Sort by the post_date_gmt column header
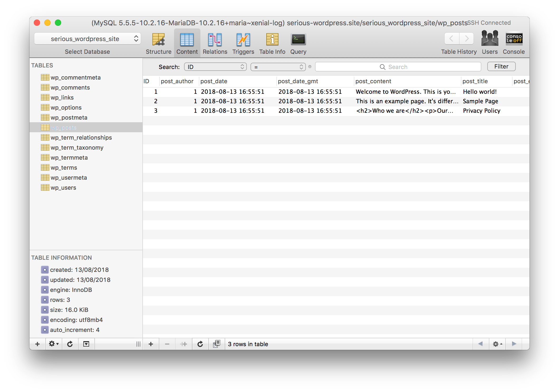Viewport: 559px width, 392px height. click(x=315, y=81)
